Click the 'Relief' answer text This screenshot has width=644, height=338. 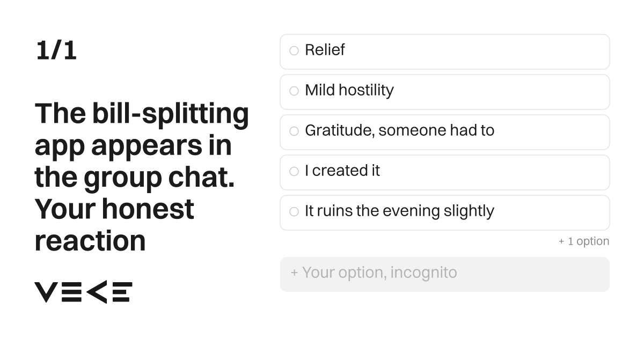tap(325, 50)
